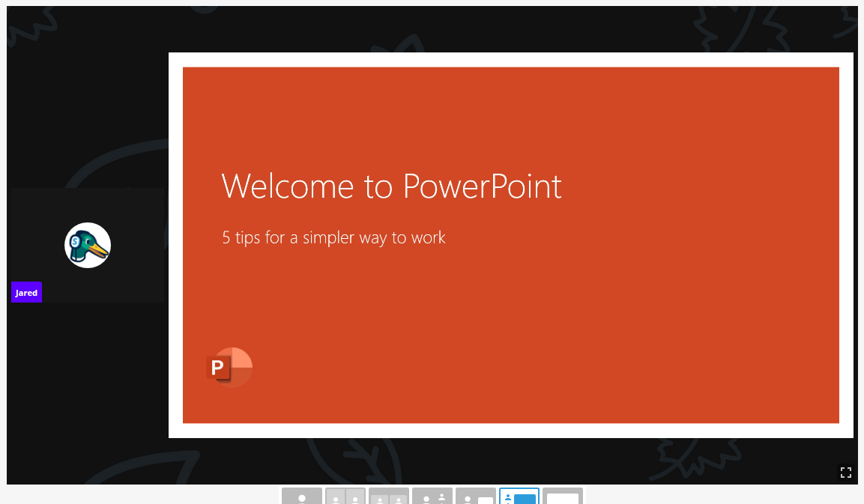Click the purple Jared name label
The height and width of the screenshot is (504, 864).
[x=26, y=293]
